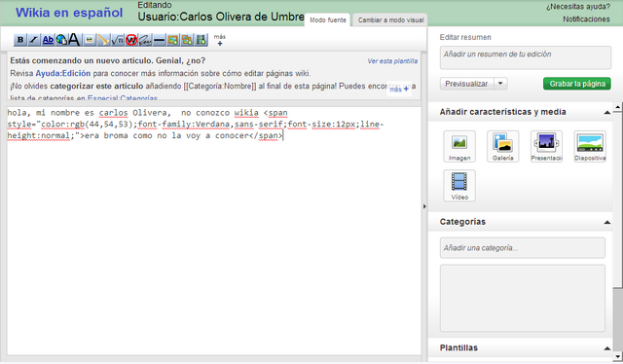Open the Wikia en español home link
Image resolution: width=623 pixels, height=364 pixels.
click(69, 13)
